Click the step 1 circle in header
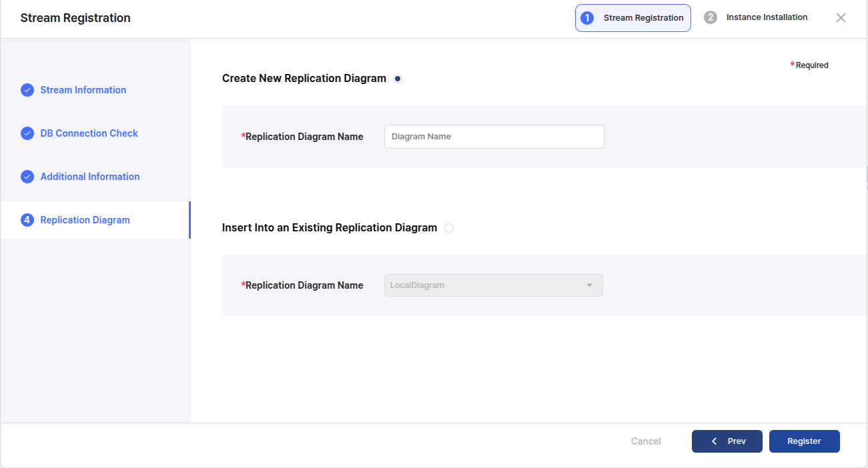The image size is (868, 468). (x=587, y=18)
